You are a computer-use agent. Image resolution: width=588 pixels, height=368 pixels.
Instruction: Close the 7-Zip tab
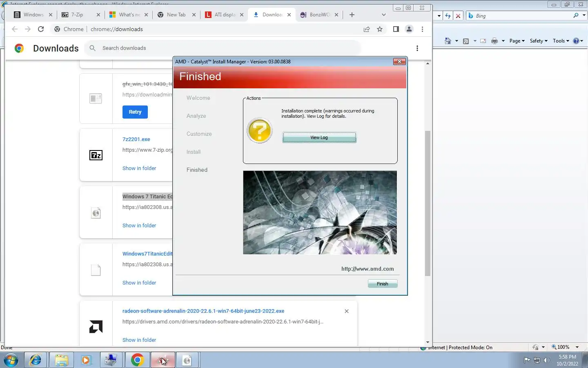point(98,15)
